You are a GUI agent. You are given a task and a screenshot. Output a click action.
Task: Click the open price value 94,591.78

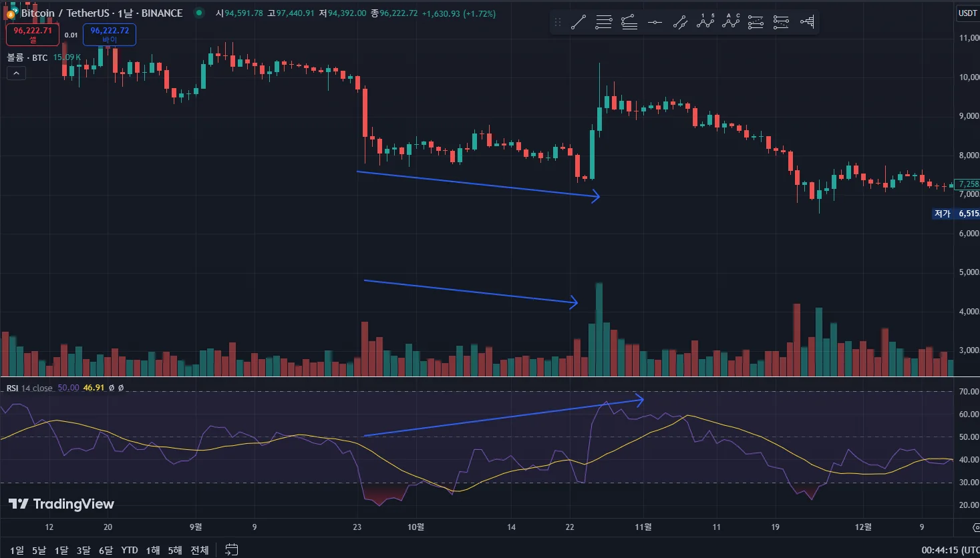[244, 13]
